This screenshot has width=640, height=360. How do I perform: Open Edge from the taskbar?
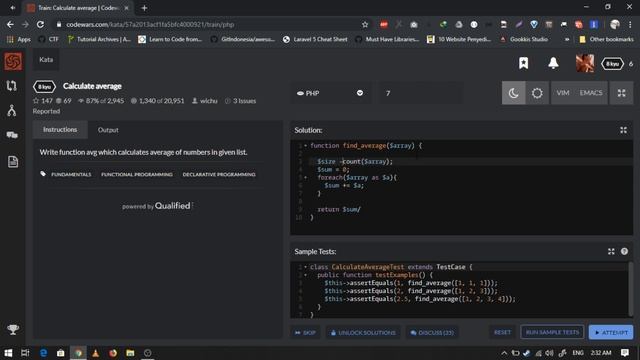tap(43, 353)
